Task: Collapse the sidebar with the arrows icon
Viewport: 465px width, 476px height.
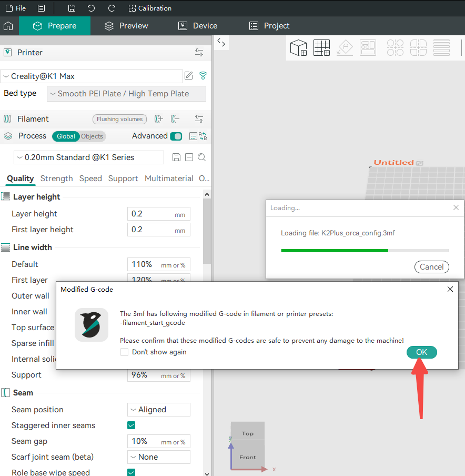Action: coord(221,43)
